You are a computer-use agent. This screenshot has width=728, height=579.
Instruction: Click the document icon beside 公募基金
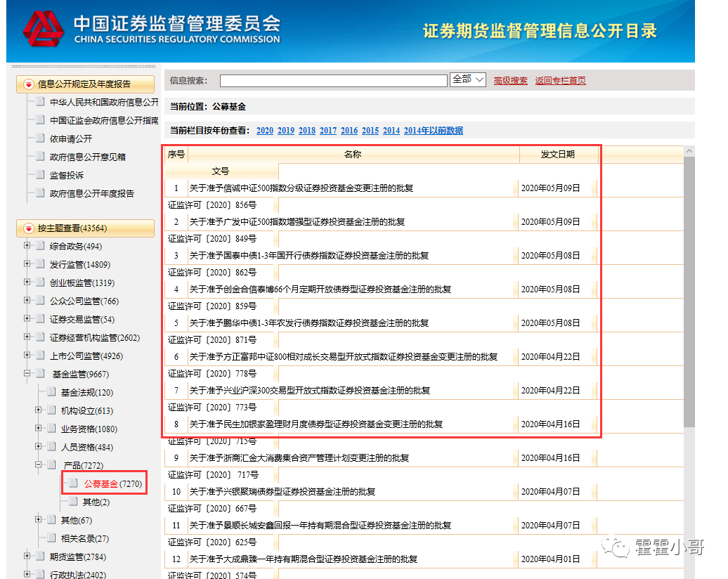click(x=73, y=483)
